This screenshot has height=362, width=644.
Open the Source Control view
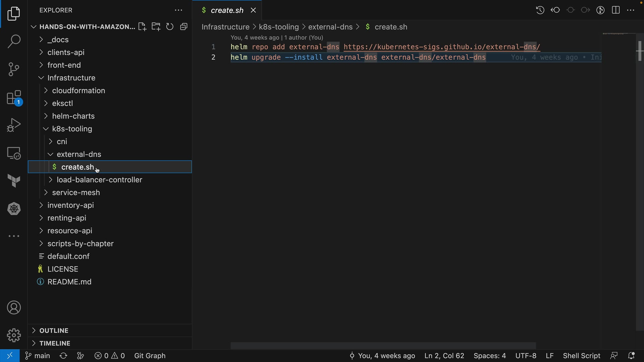click(14, 69)
